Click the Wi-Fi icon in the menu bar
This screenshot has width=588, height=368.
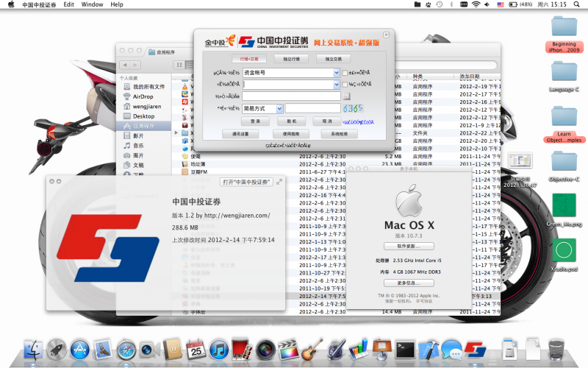476,4
